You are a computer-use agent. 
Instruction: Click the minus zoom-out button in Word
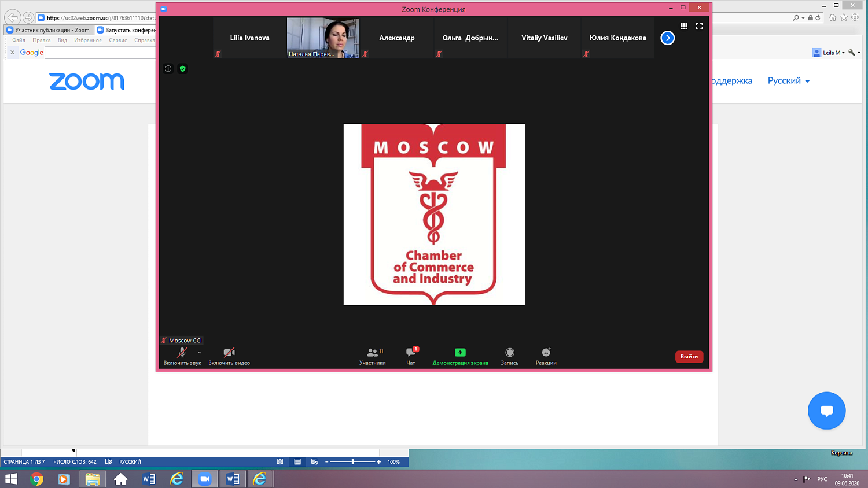[327, 462]
